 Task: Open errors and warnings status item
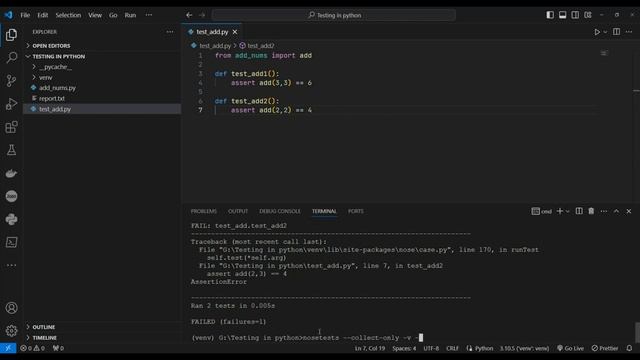33,348
